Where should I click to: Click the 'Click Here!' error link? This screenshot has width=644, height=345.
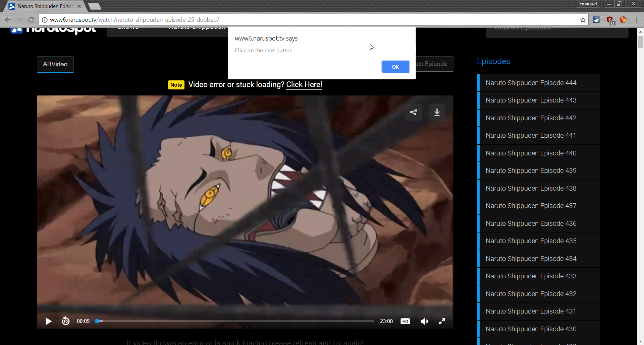point(304,84)
